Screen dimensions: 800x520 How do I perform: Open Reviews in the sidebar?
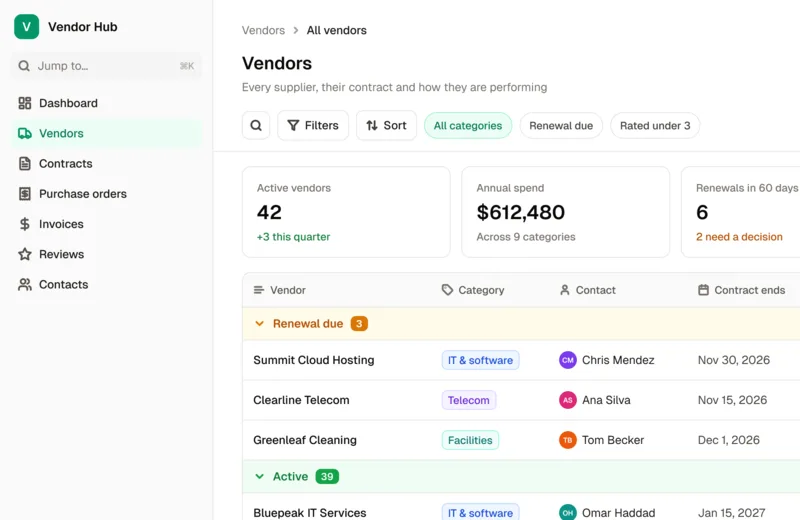[106, 254]
